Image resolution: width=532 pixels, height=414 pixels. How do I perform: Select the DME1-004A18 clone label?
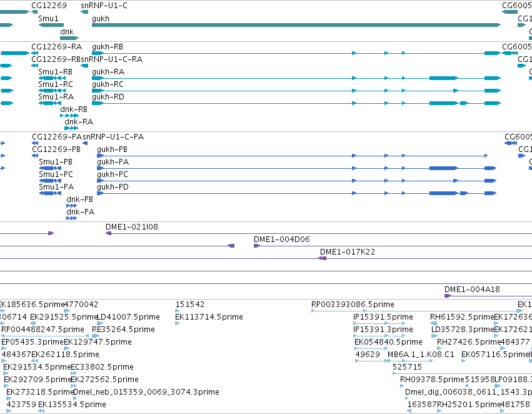(x=472, y=290)
